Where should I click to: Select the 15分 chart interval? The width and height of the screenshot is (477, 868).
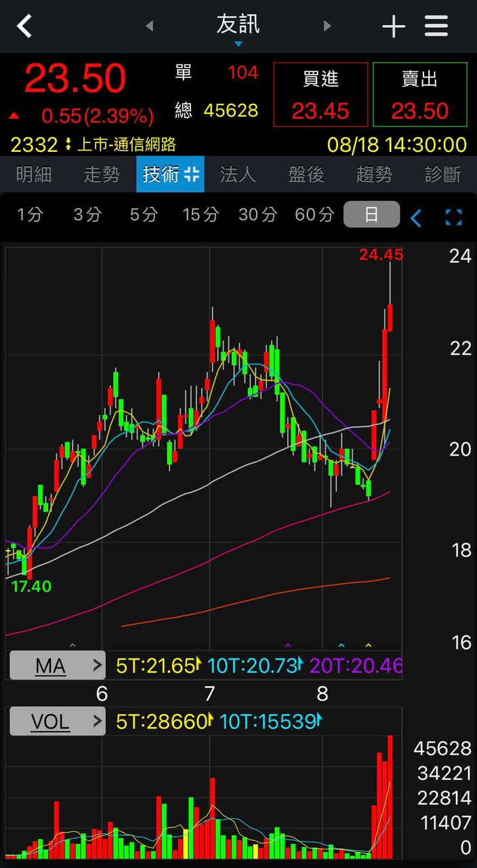click(x=201, y=215)
